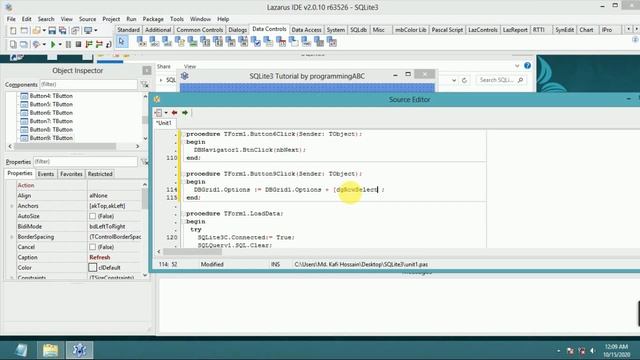Pick the TDBImage component icon

pos(192,41)
